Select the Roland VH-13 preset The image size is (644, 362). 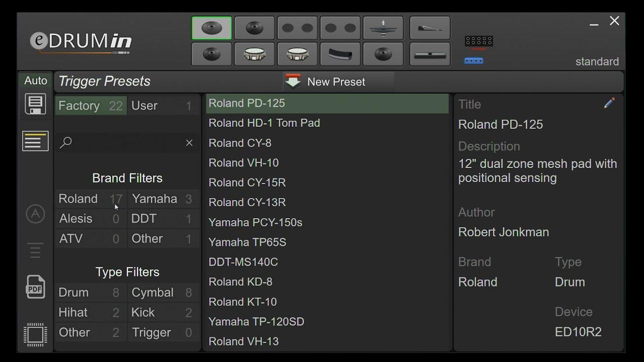tap(327, 341)
